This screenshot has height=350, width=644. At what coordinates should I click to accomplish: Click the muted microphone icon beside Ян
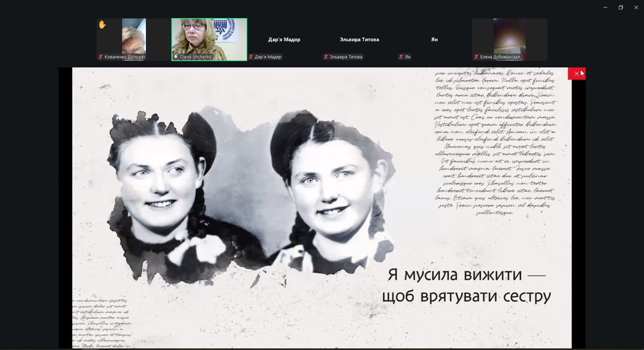(401, 57)
